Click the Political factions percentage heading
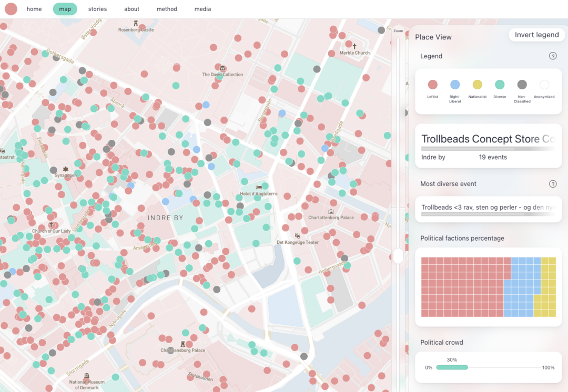The height and width of the screenshot is (392, 568). pyautogui.click(x=462, y=238)
